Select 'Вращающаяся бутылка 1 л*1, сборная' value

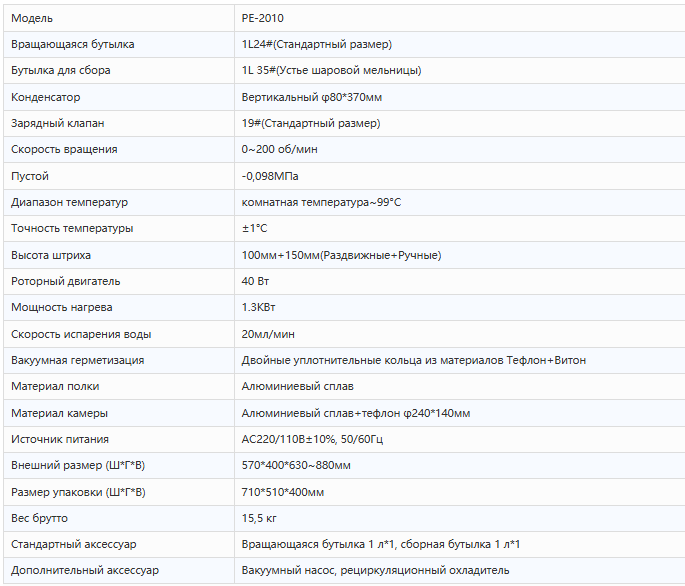(x=381, y=545)
